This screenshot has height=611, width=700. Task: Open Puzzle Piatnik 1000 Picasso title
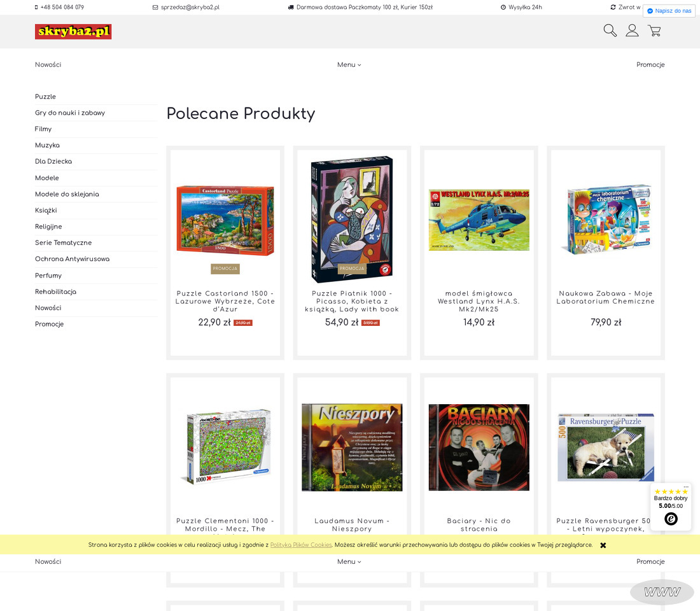click(x=353, y=302)
